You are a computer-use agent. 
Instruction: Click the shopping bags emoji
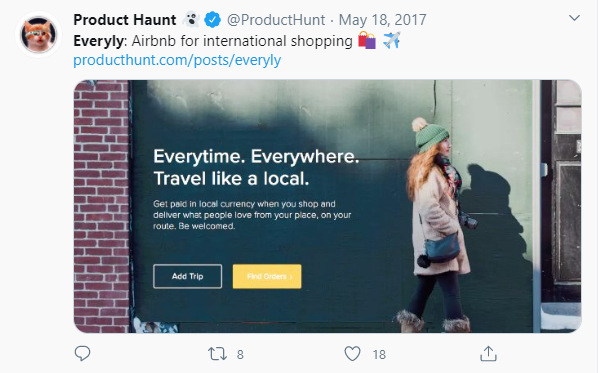(367, 40)
